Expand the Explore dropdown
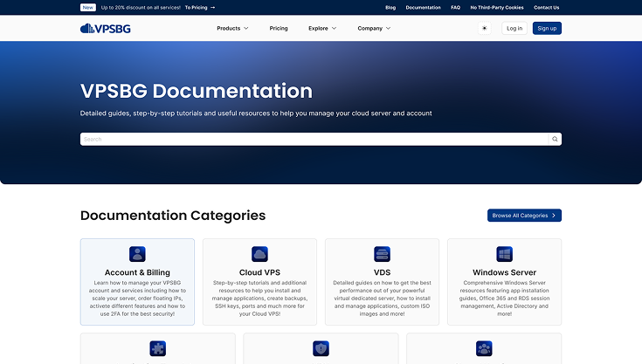This screenshot has width=642, height=364. click(x=322, y=28)
